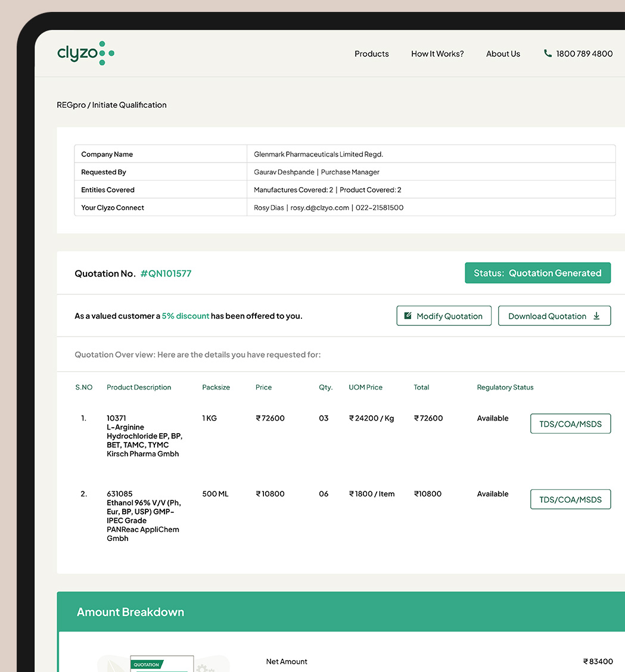Viewport: 625px width, 672px height.
Task: Click the Amount Breakdown heading
Action: coord(130,612)
